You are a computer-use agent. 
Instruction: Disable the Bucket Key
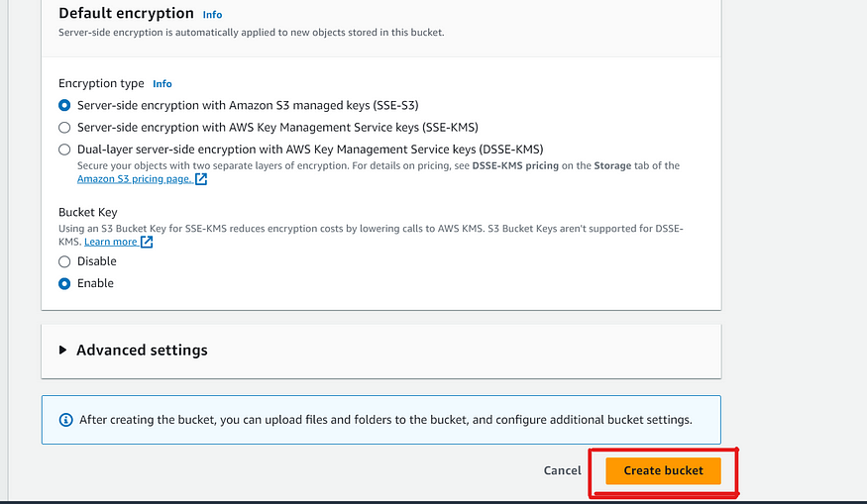(64, 261)
